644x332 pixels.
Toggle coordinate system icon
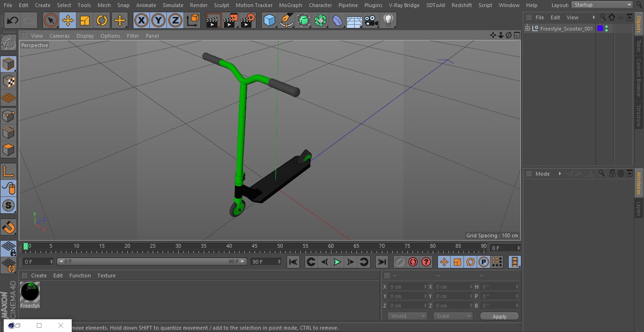point(193,20)
